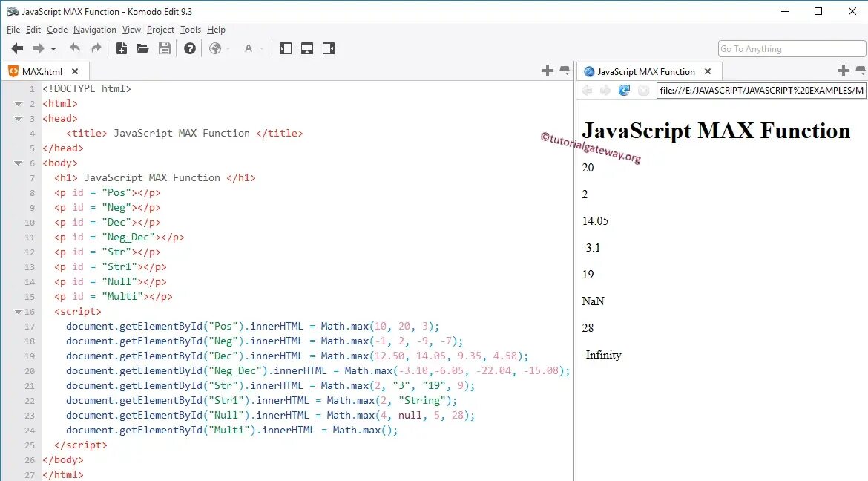Redo the last undone edit
The image size is (868, 481).
(96, 49)
